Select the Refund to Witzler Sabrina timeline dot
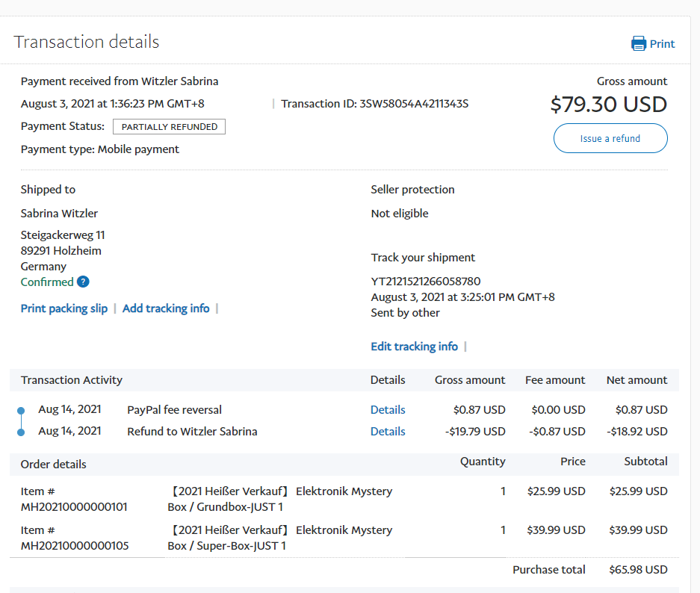700x593 pixels. pos(21,432)
